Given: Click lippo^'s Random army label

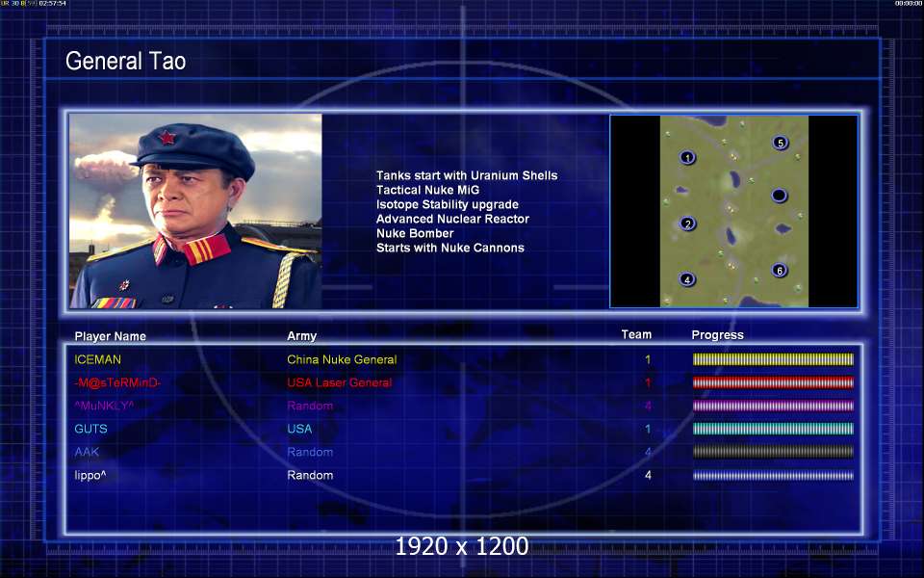Looking at the screenshot, I should [310, 475].
